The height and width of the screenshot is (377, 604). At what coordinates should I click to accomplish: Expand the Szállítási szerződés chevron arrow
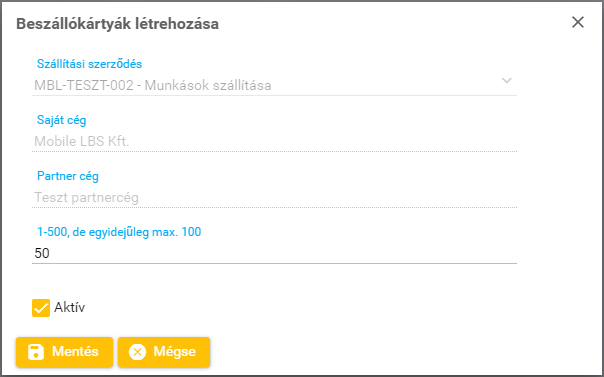[507, 80]
